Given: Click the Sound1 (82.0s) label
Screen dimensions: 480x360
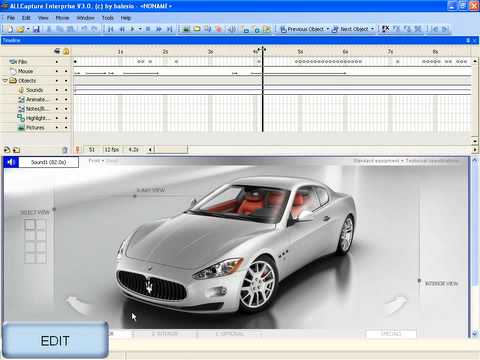Looking at the screenshot, I should point(49,162).
